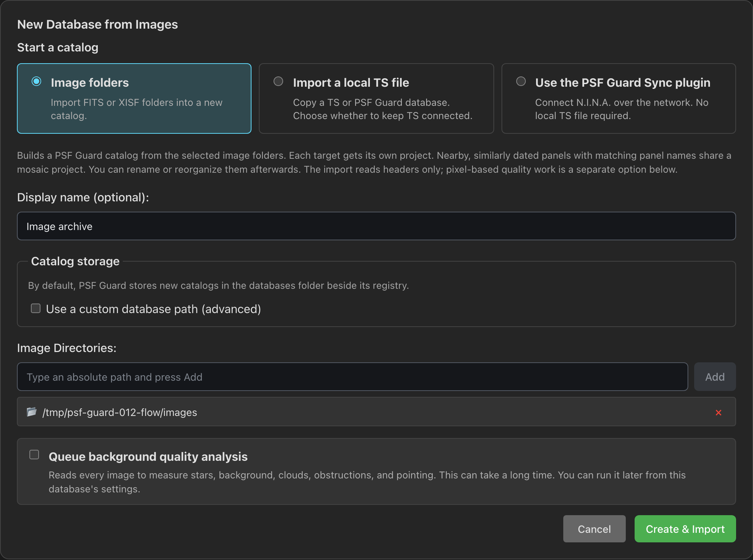Enable Use a custom database path checkbox
The width and height of the screenshot is (753, 560).
tap(36, 308)
